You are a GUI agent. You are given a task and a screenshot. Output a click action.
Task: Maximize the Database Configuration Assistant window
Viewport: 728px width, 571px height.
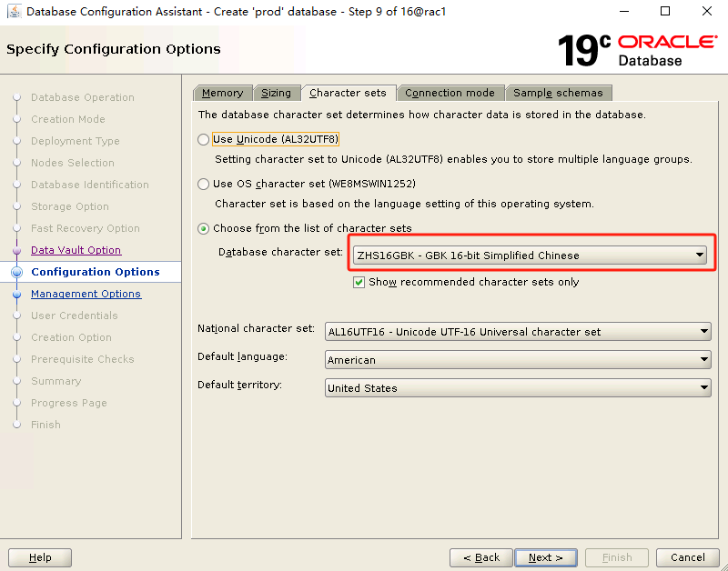coord(665,11)
